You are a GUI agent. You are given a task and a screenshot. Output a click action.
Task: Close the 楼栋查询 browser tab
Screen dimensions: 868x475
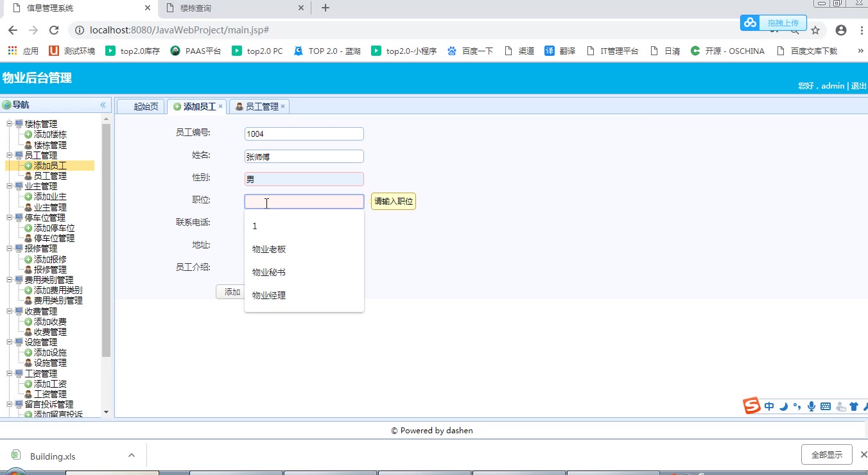(x=301, y=8)
